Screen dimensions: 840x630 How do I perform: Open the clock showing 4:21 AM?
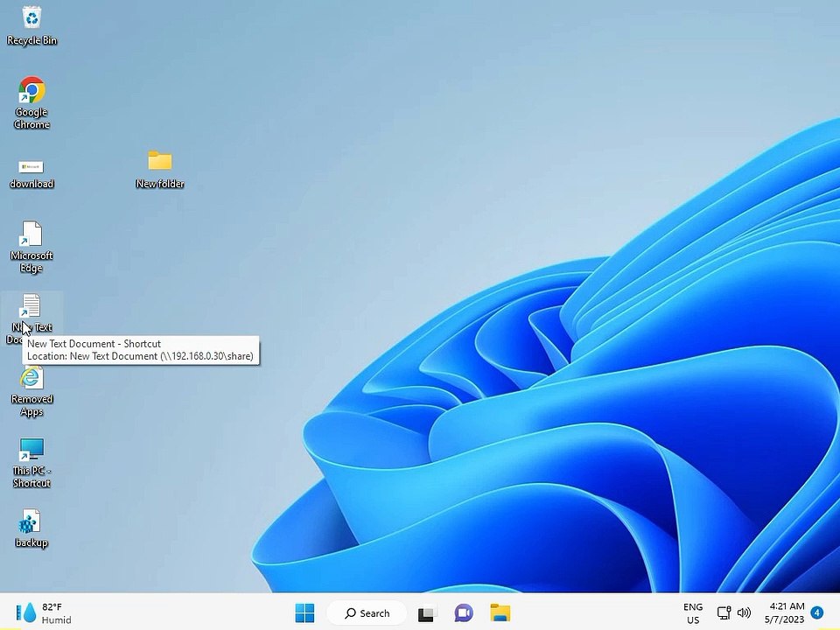785,612
